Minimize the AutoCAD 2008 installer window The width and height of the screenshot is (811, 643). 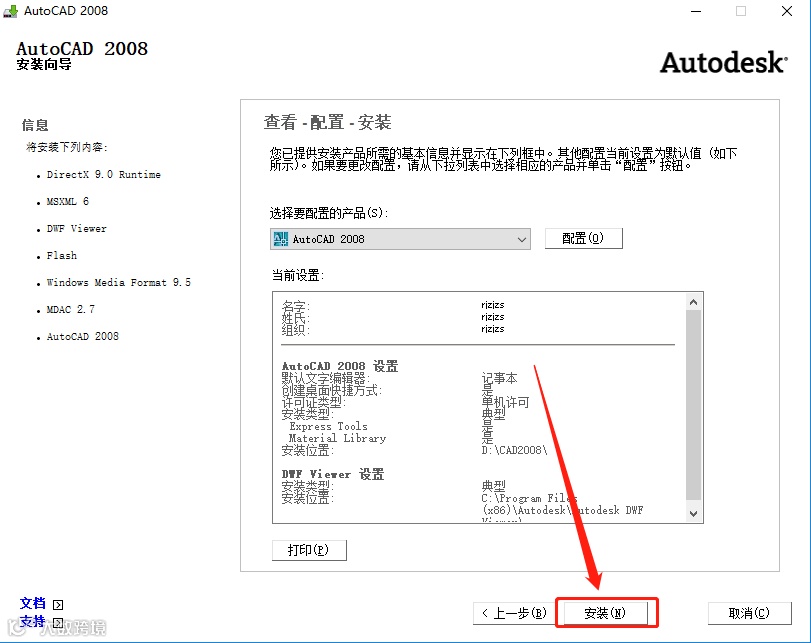[x=696, y=11]
